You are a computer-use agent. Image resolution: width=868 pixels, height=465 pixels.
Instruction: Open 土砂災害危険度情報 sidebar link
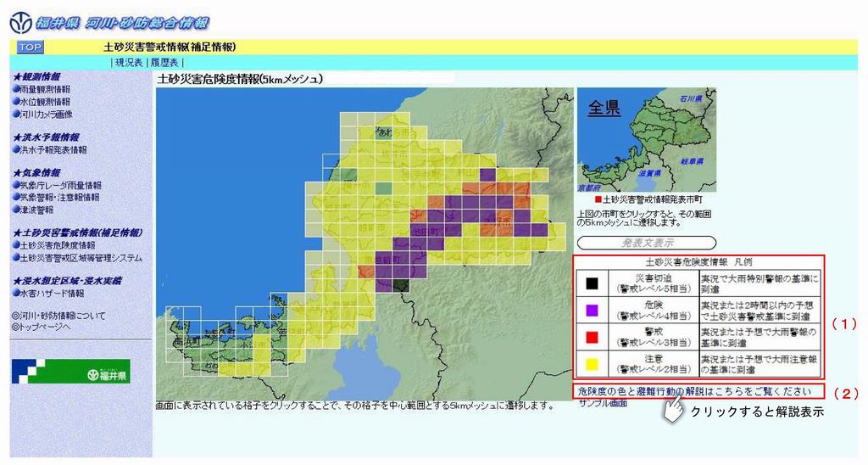pos(57,245)
